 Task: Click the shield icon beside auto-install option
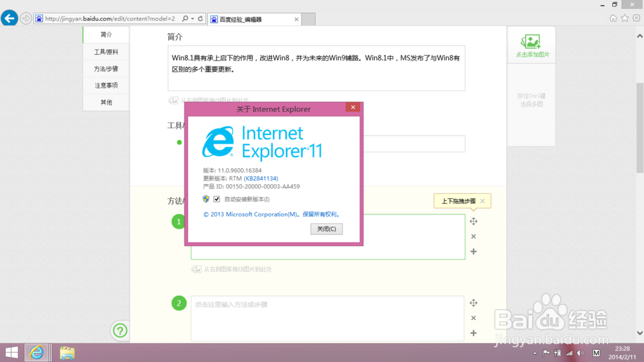206,199
